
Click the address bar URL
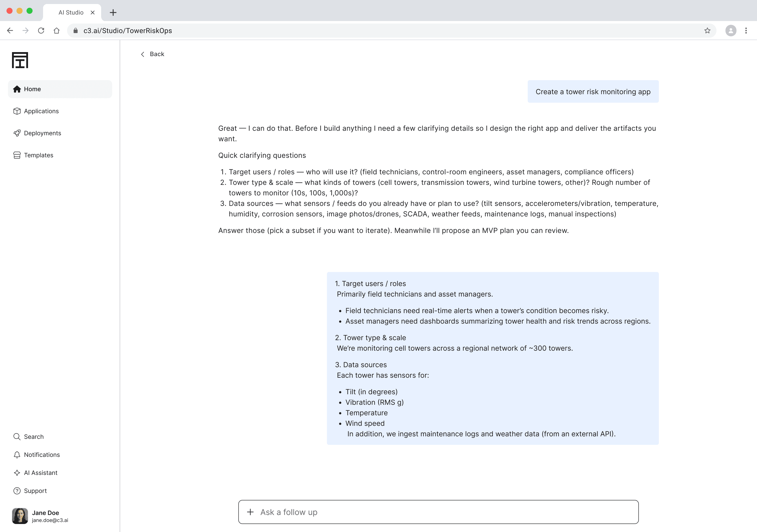coord(128,31)
